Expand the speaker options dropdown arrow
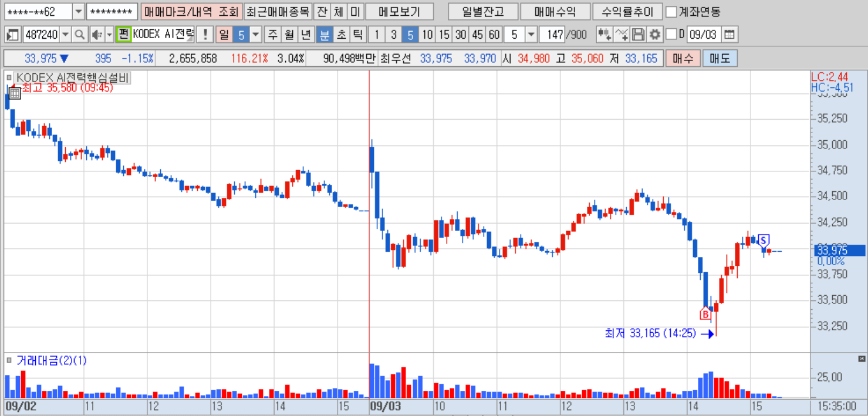This screenshot has width=868, height=416. click(x=109, y=35)
